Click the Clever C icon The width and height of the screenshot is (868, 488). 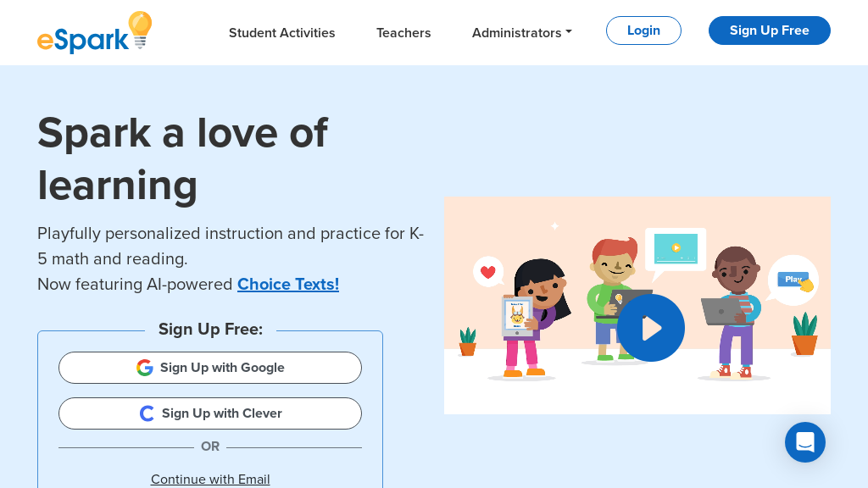click(x=147, y=413)
